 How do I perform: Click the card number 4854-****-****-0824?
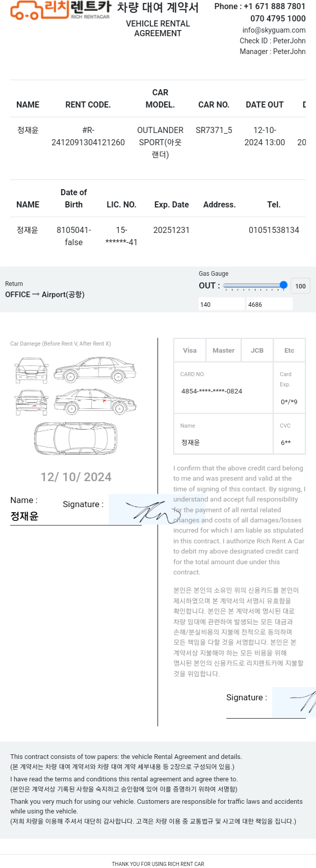(x=212, y=391)
